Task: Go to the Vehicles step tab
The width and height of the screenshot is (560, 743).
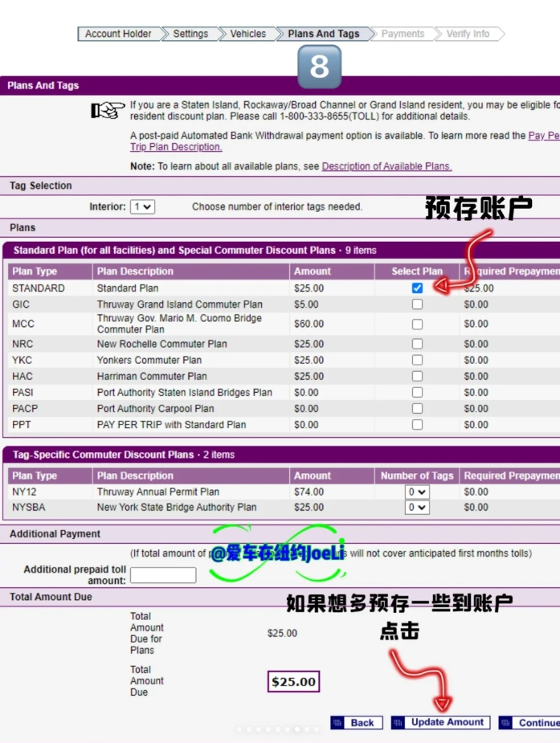Action: (x=247, y=34)
